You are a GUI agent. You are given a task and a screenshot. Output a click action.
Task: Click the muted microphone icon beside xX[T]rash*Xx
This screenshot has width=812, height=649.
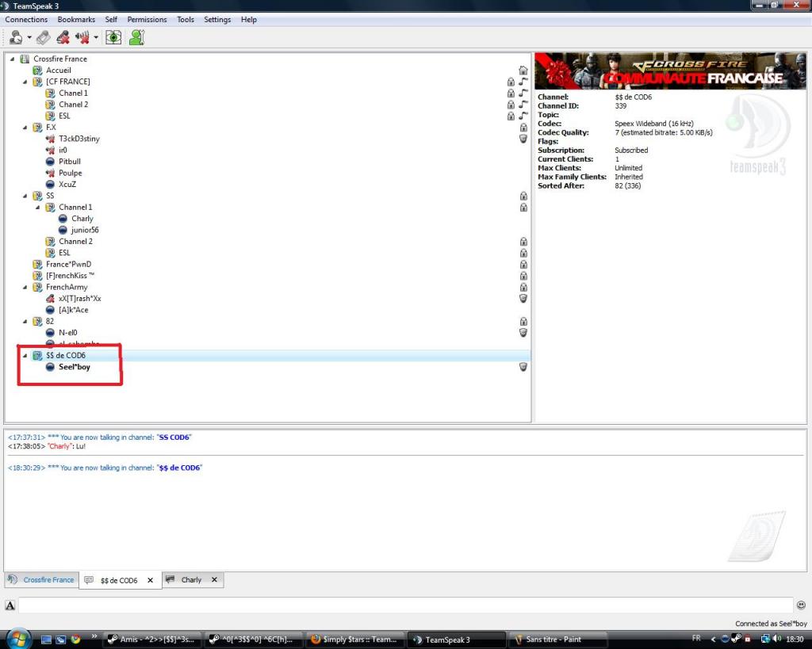coord(50,299)
